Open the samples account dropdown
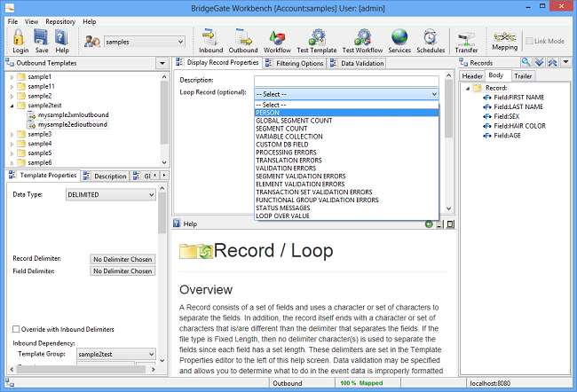 pyautogui.click(x=181, y=42)
